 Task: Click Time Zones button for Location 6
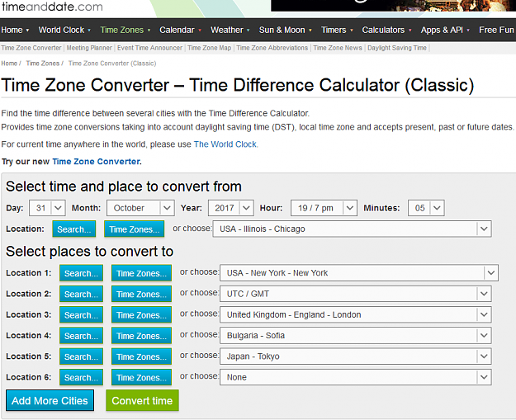tap(141, 377)
